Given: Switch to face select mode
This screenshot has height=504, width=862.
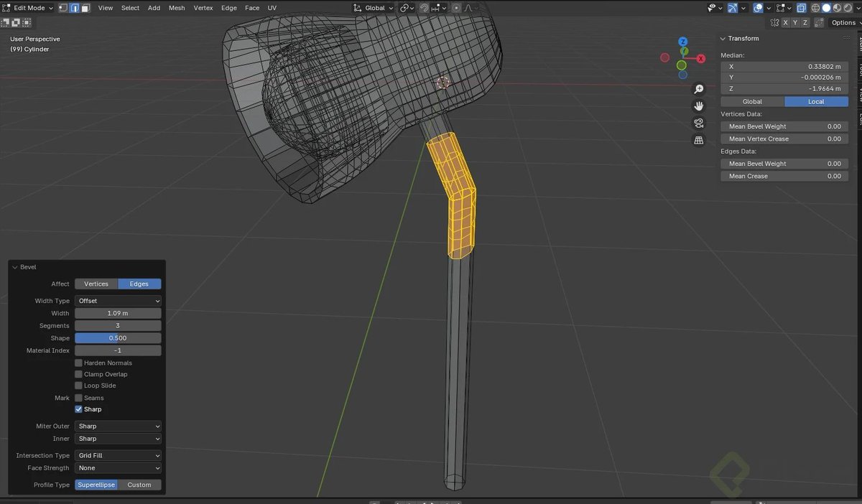Looking at the screenshot, I should coord(86,7).
